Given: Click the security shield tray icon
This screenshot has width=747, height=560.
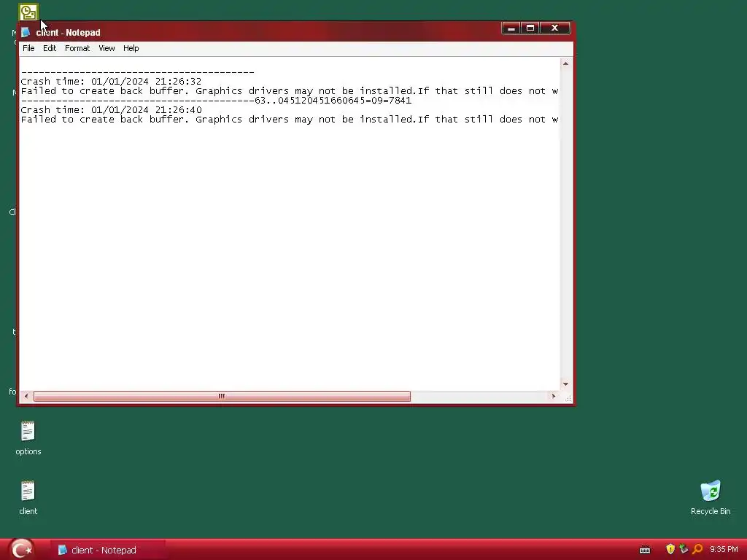Looking at the screenshot, I should (x=670, y=549).
